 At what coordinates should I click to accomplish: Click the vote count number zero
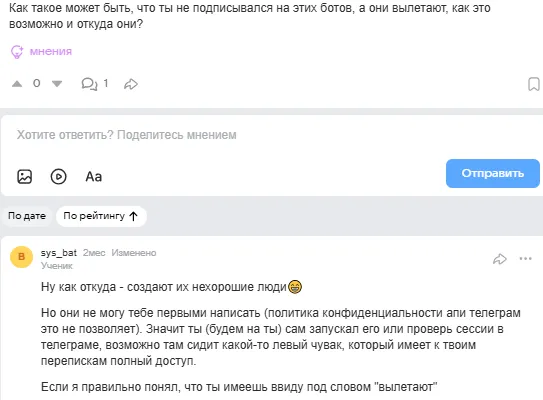pyautogui.click(x=36, y=83)
